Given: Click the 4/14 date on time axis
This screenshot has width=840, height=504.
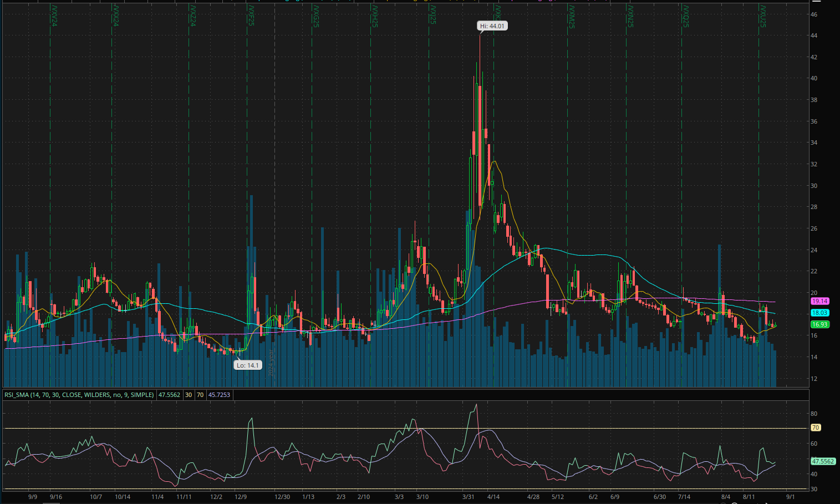Looking at the screenshot, I should [493, 497].
